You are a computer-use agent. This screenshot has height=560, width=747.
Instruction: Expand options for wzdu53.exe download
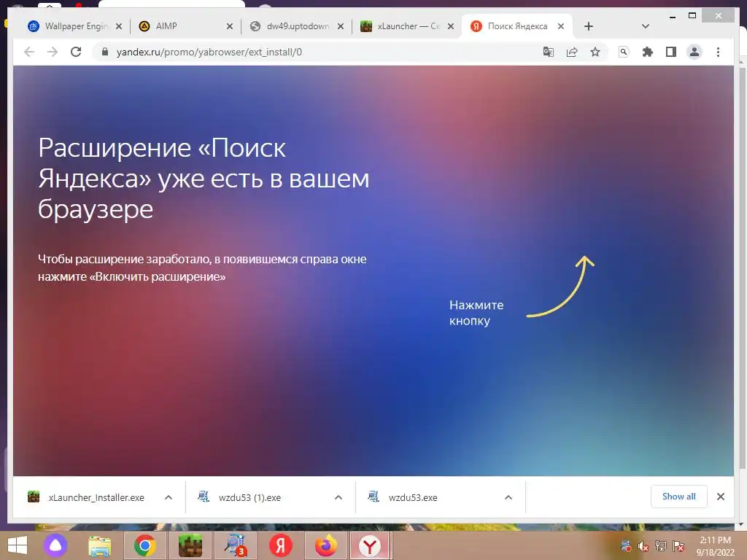(508, 497)
